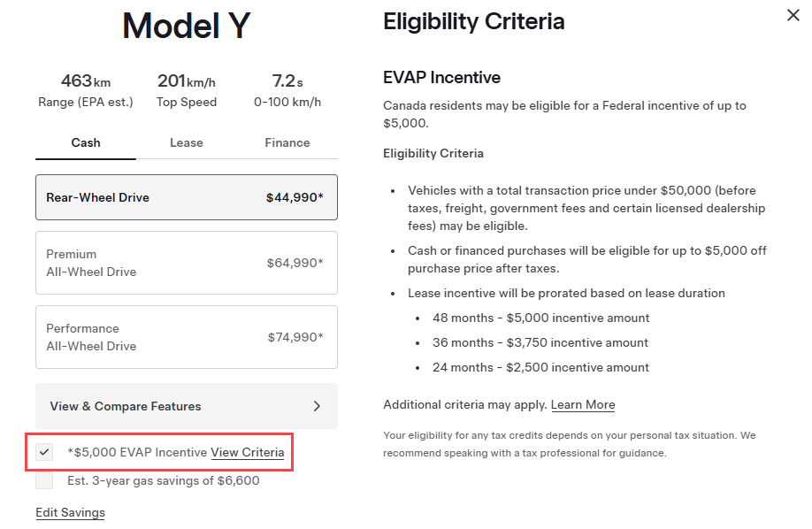The width and height of the screenshot is (812, 529).
Task: Click the $44,990 Rear-Wheel Drive price
Action: [x=295, y=197]
